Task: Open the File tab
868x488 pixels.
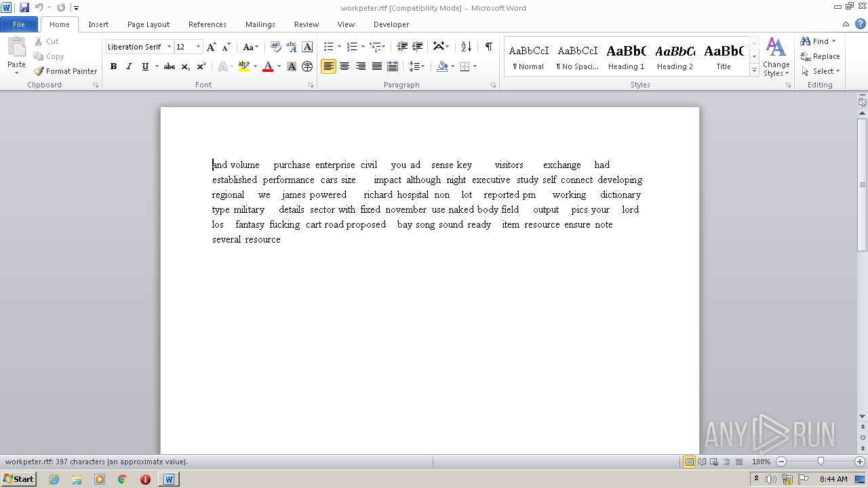Action: coord(19,24)
